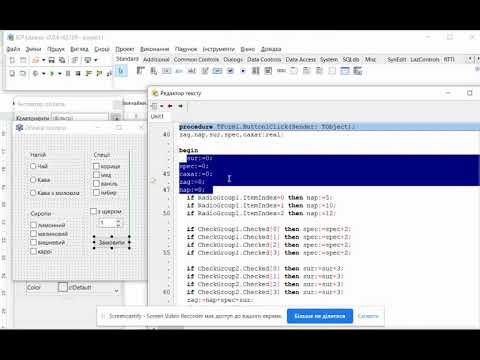Click the Save floppy disk icon
480x360 pixels.
click(x=52, y=60)
